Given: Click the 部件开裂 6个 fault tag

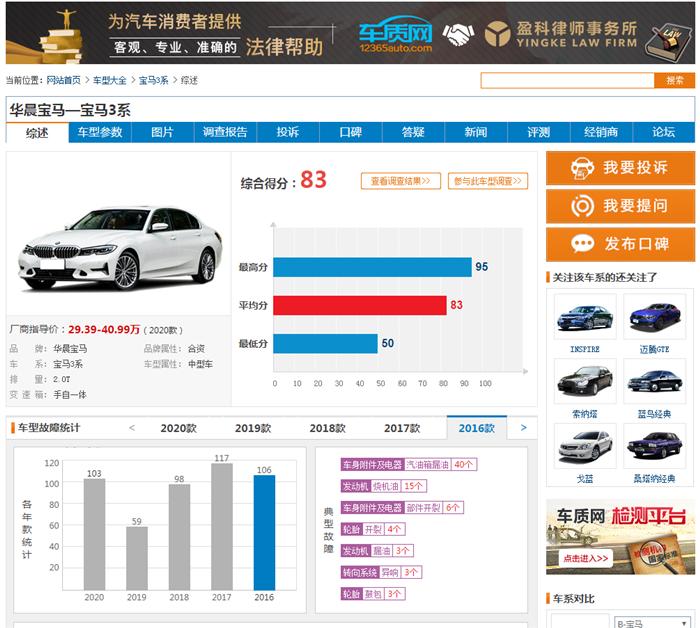Looking at the screenshot, I should click(402, 507).
